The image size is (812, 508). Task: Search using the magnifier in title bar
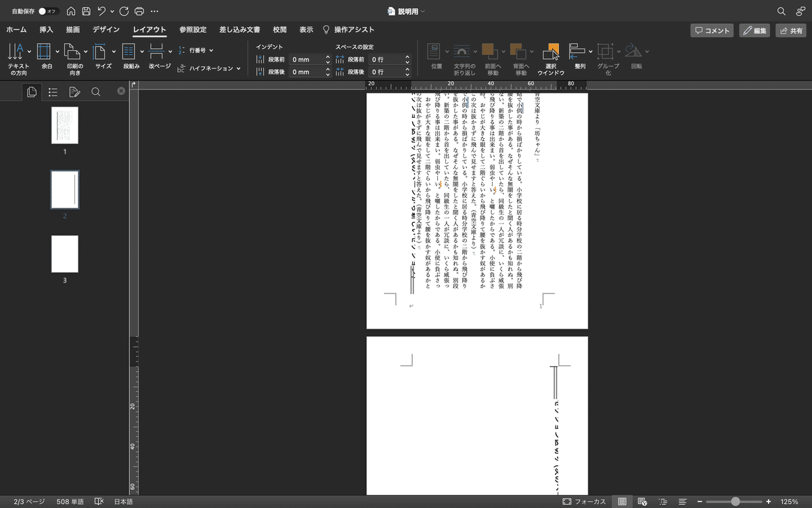782,12
